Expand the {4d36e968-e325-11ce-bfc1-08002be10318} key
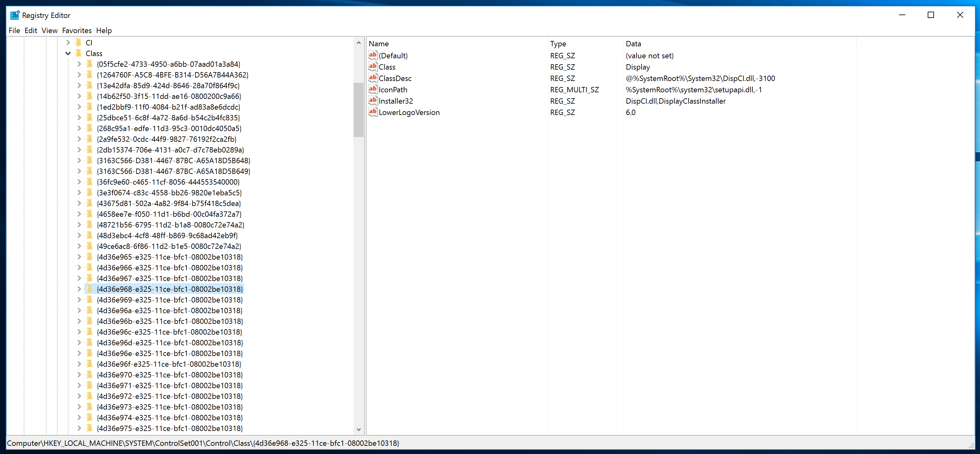This screenshot has width=980, height=454. click(79, 289)
